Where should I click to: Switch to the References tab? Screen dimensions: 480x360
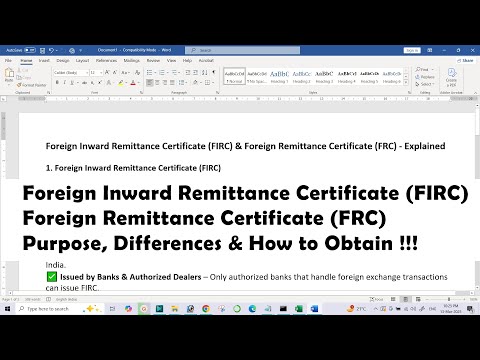106,60
